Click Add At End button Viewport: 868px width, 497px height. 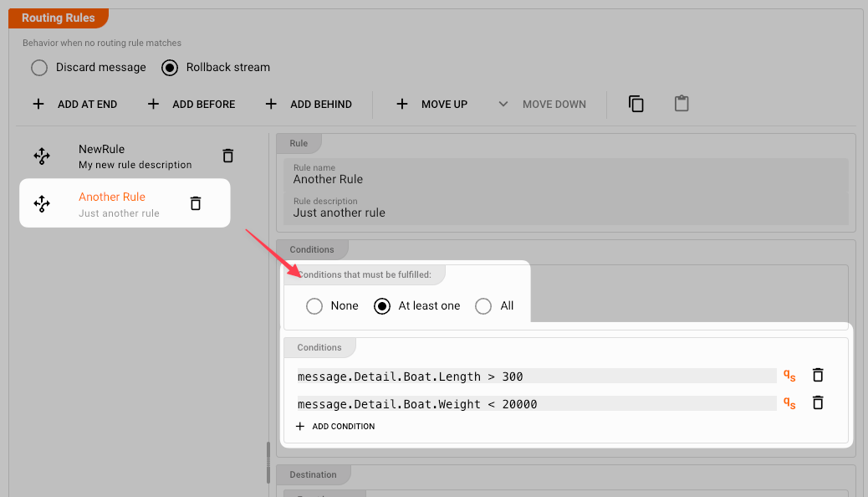(75, 105)
